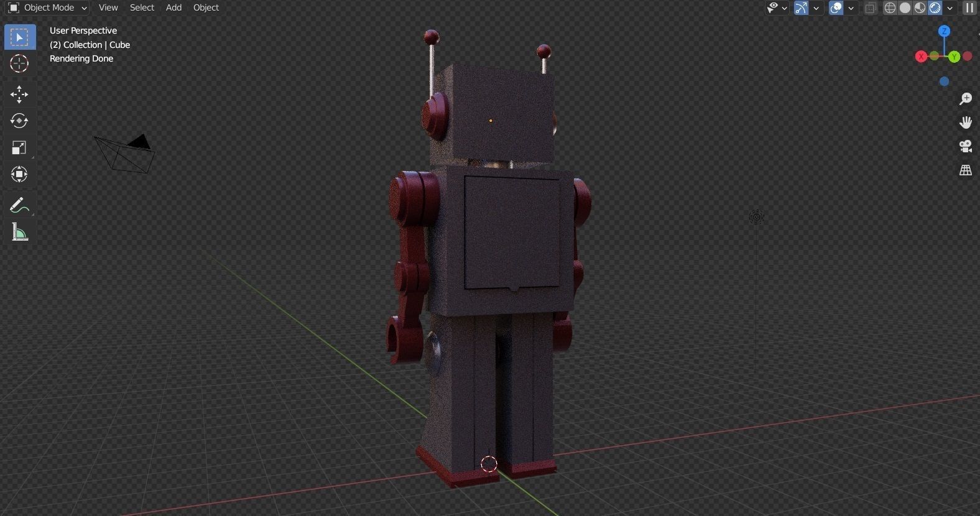Open the Select menu
The width and height of the screenshot is (980, 516).
[142, 7]
